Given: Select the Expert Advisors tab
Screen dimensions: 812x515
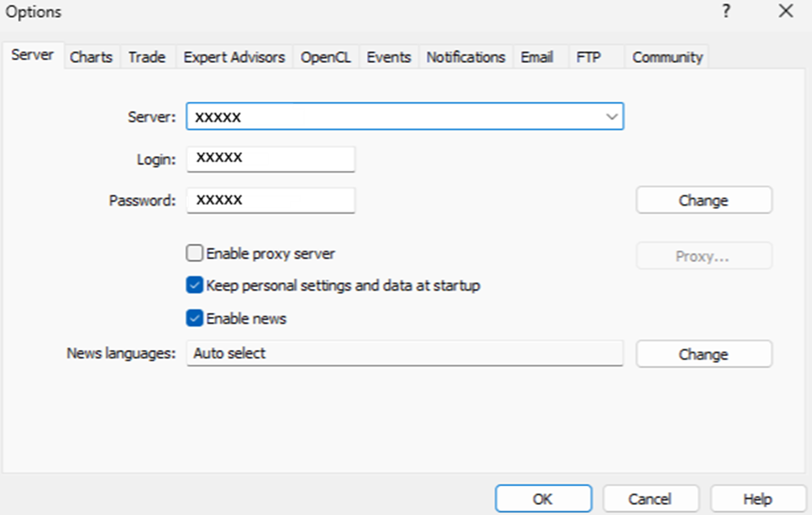Looking at the screenshot, I should click(x=234, y=57).
